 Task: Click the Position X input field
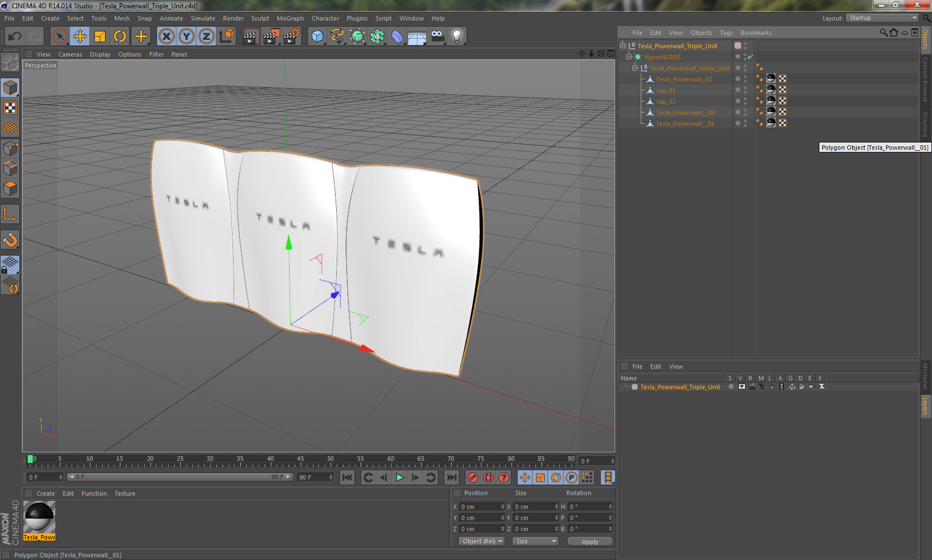point(480,507)
